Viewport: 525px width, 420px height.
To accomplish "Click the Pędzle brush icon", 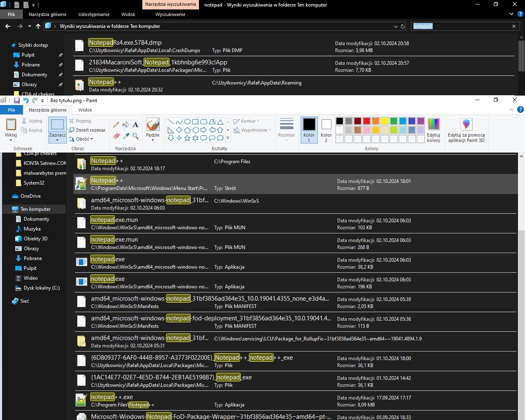I will (153, 125).
